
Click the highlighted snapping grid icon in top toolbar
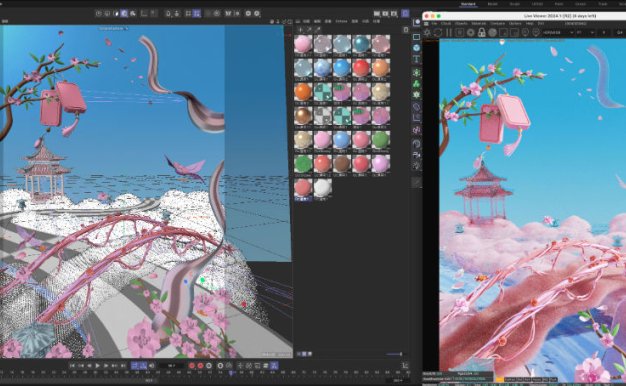196,13
